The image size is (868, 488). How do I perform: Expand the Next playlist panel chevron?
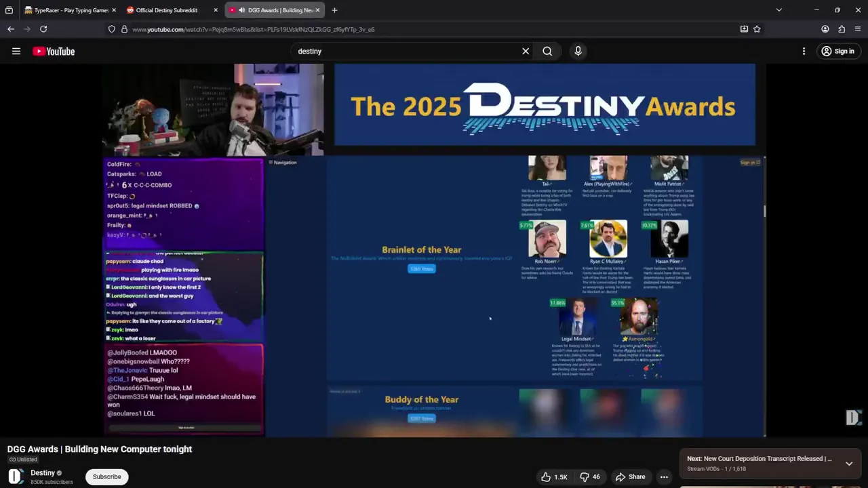pyautogui.click(x=849, y=464)
